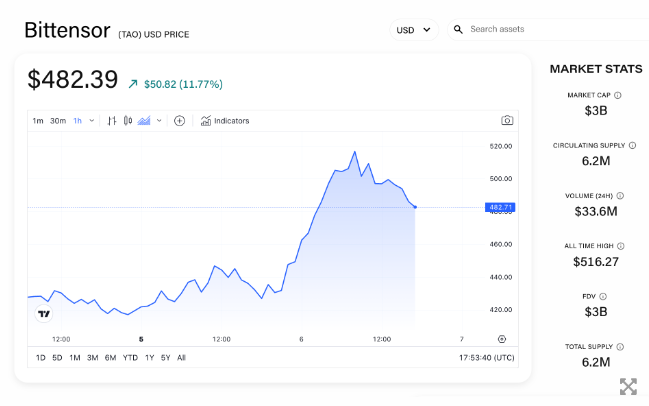Viewport: 649px width, 406px height.
Task: Click the 6.2M circulating supply value
Action: pos(596,161)
